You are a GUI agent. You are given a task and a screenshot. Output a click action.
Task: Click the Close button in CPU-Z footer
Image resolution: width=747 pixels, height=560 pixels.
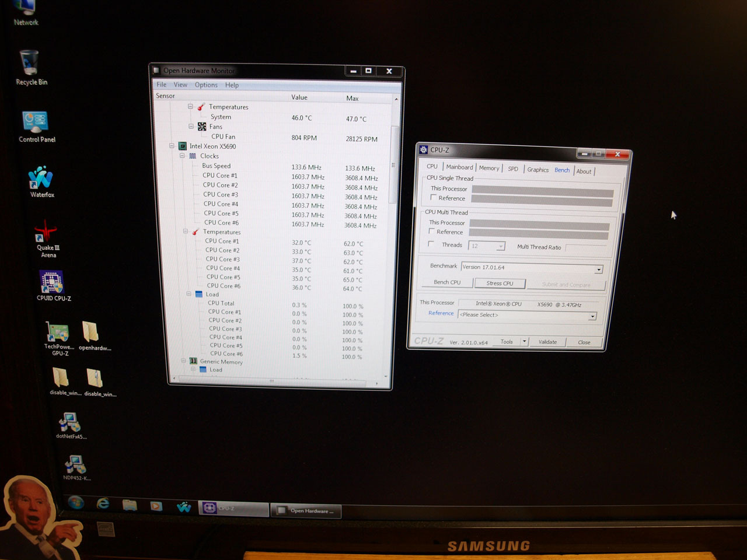[584, 342]
